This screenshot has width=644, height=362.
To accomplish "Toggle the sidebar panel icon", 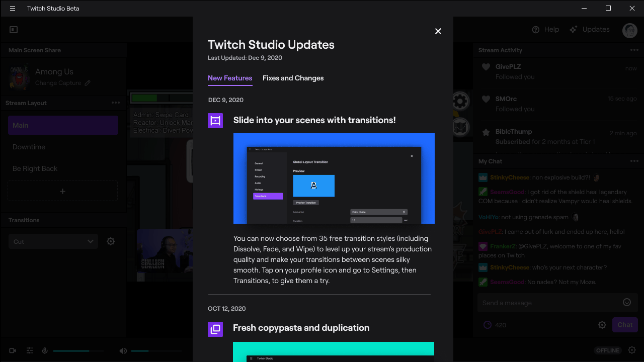I will [x=14, y=30].
